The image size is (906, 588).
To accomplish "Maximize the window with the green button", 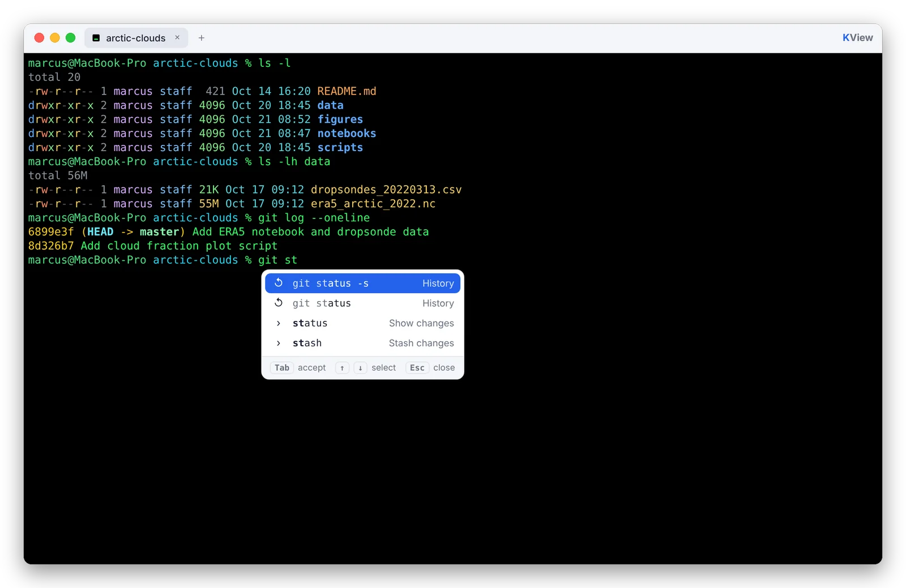I will 71,38.
